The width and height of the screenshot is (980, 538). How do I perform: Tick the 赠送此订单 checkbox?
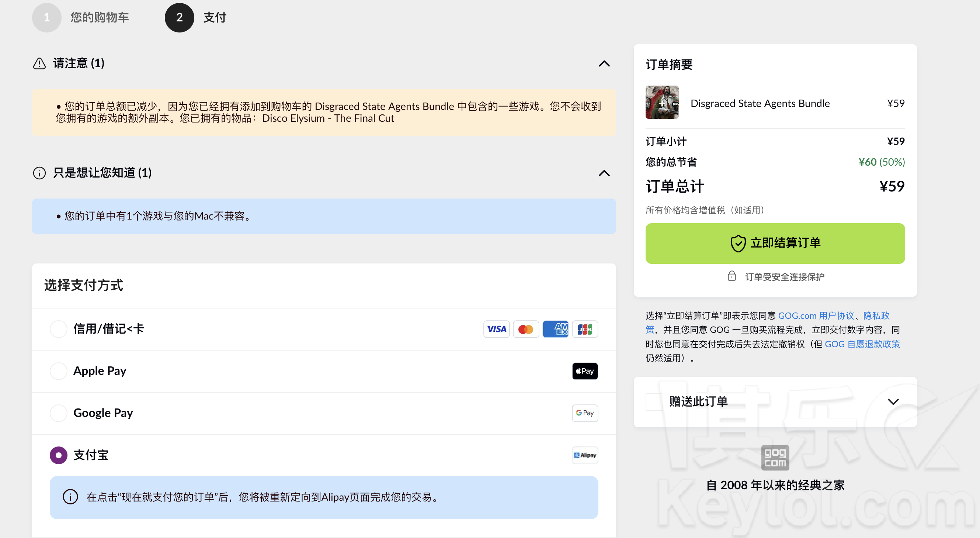tap(654, 402)
